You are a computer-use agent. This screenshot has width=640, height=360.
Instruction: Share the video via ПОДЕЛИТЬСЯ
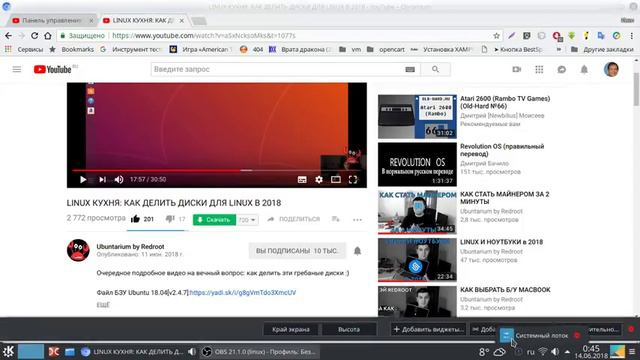tap(293, 219)
